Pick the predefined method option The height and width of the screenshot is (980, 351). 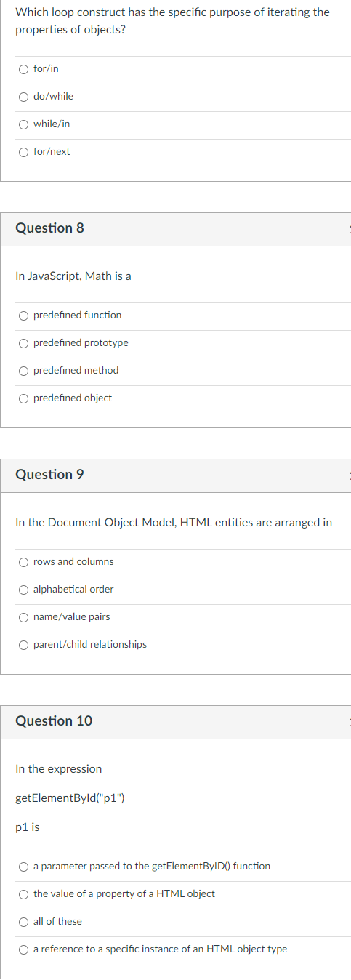[24, 371]
